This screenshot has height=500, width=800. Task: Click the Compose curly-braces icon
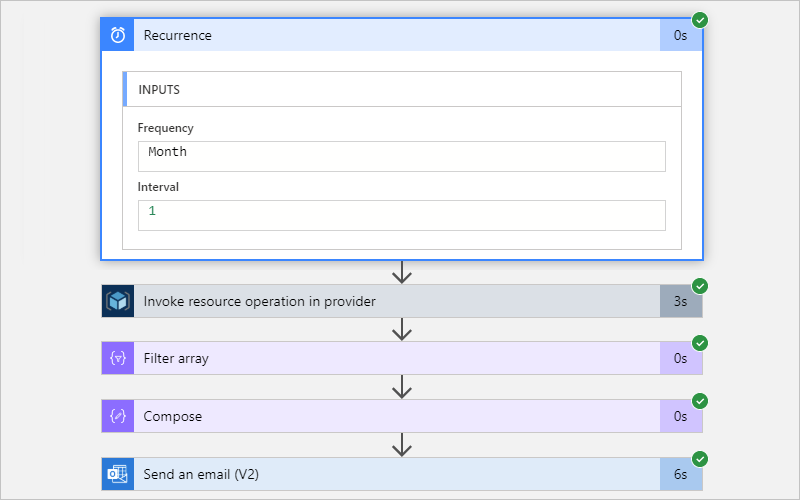coord(118,416)
